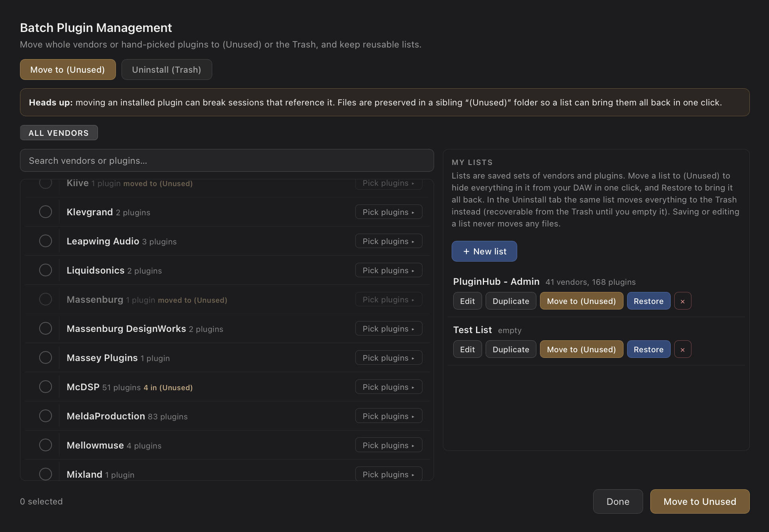Click the '0 selected' status text
Viewport: 769px width, 532px height.
pyautogui.click(x=42, y=502)
